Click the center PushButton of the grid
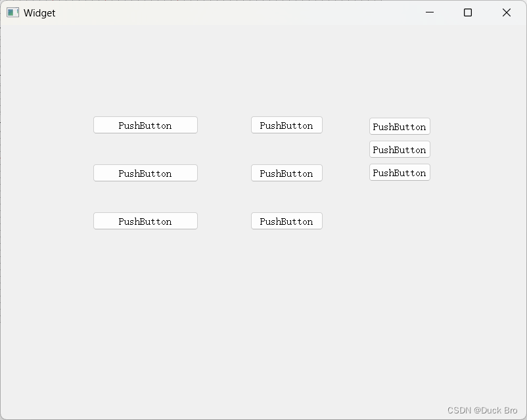 (286, 173)
